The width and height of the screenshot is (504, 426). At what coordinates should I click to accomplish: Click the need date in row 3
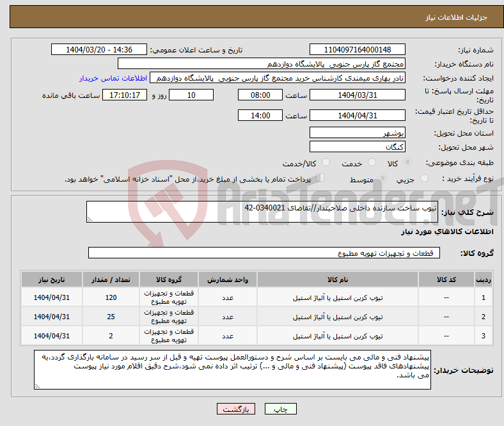point(52,336)
